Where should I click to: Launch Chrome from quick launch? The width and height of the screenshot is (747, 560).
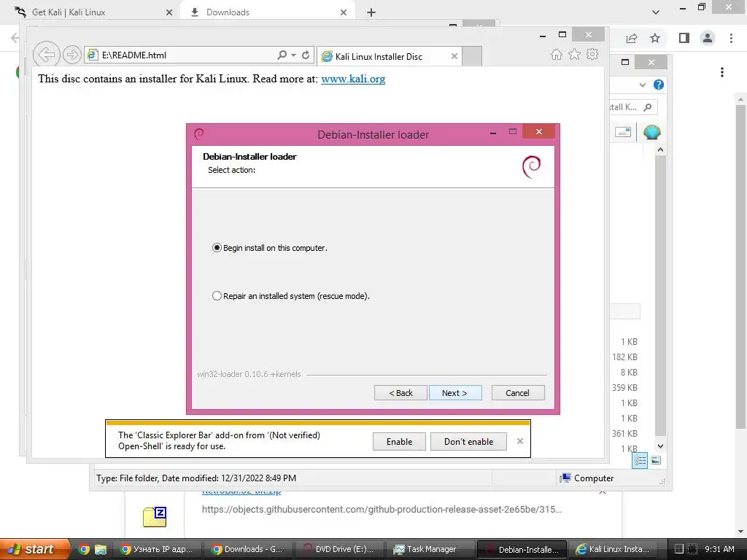(x=84, y=549)
